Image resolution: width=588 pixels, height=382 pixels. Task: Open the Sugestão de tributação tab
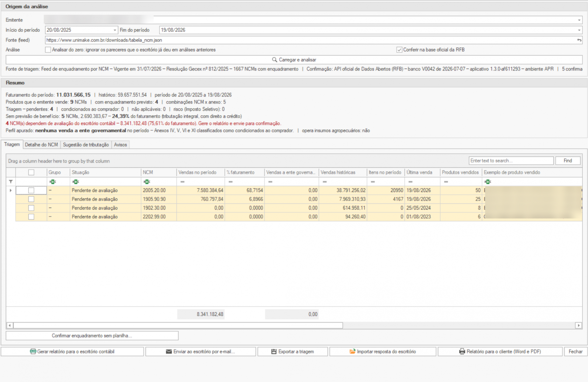click(x=86, y=145)
